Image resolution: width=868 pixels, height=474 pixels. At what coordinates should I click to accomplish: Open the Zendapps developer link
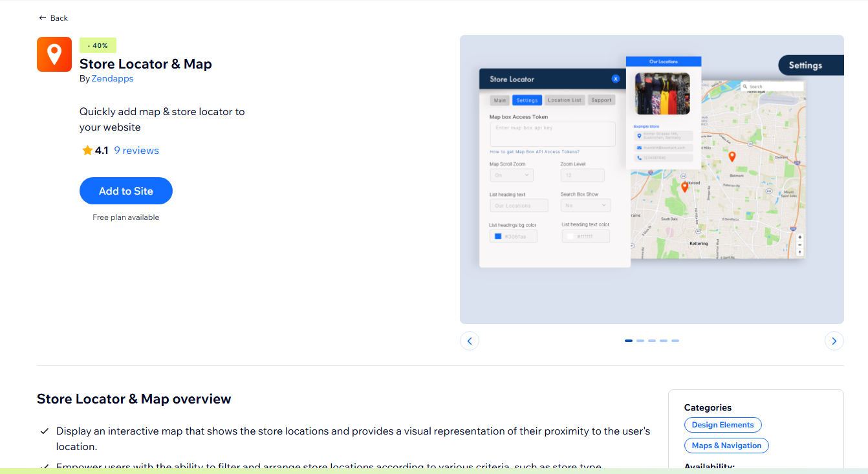(113, 78)
